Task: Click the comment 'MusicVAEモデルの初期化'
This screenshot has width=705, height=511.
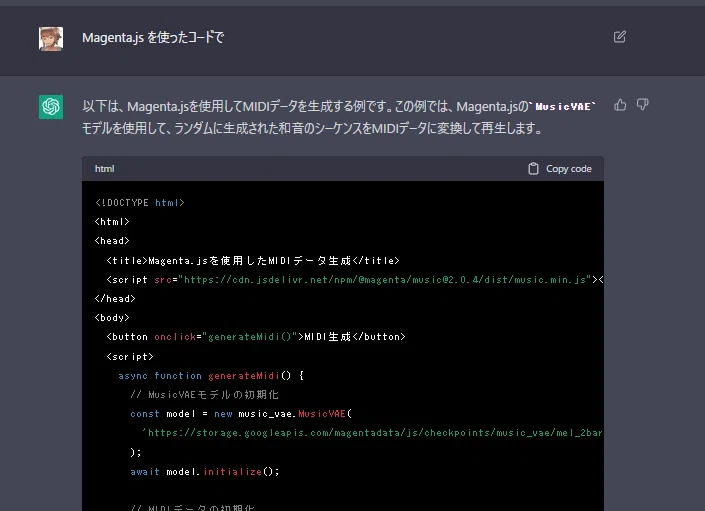Action: pos(205,395)
